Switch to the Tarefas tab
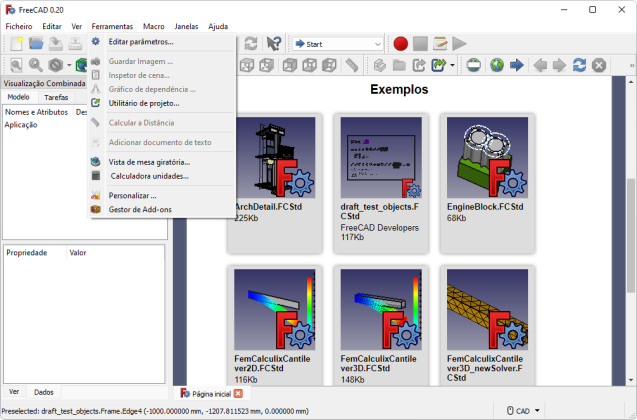The width and height of the screenshot is (637, 420). pos(56,97)
